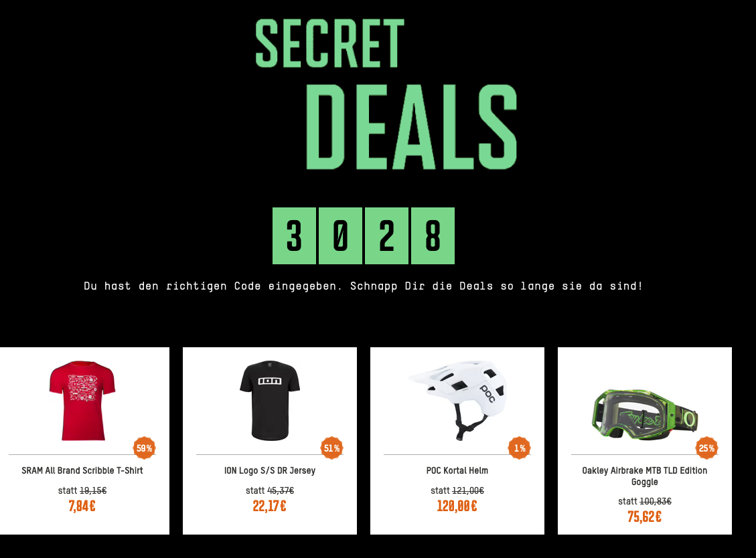
Task: Click the Secret Deals headline logo
Action: point(386,94)
